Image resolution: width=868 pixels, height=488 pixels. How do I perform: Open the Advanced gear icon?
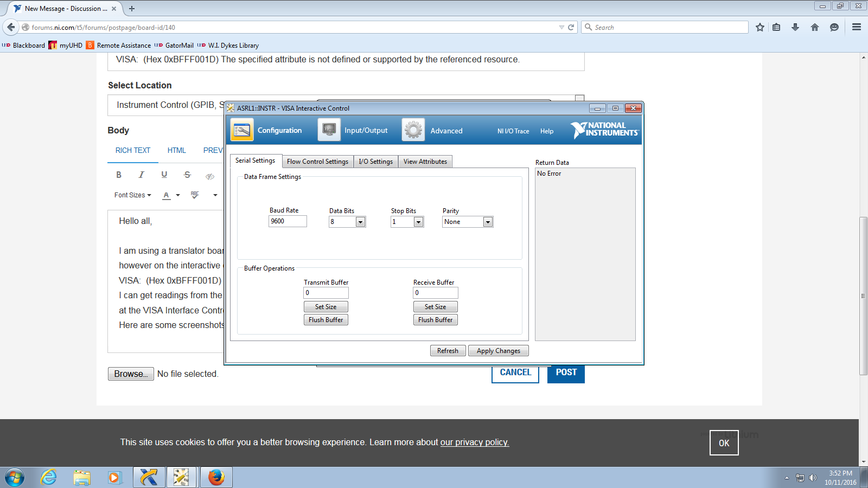click(x=413, y=130)
